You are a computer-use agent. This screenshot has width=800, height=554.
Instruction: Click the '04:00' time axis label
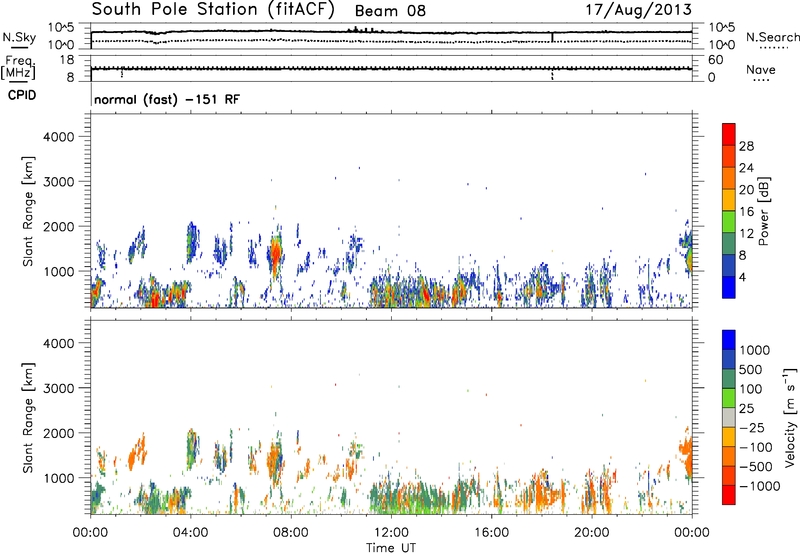(190, 533)
